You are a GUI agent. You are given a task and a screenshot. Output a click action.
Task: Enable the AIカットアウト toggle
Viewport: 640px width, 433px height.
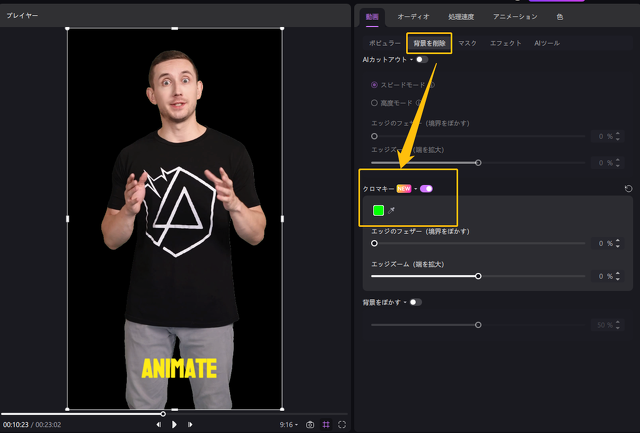click(x=422, y=60)
